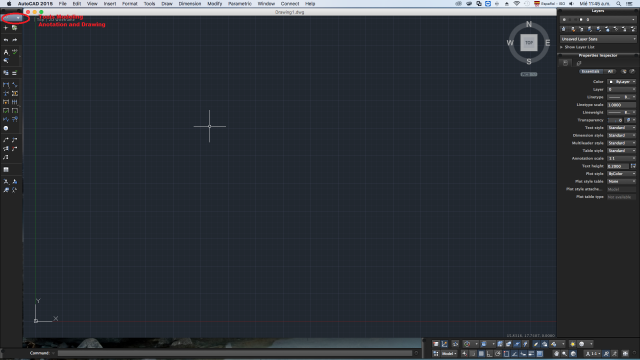Select the Find Text magnifier tool
Image resolution: width=640 pixels, height=360 pixels.
(6, 61)
